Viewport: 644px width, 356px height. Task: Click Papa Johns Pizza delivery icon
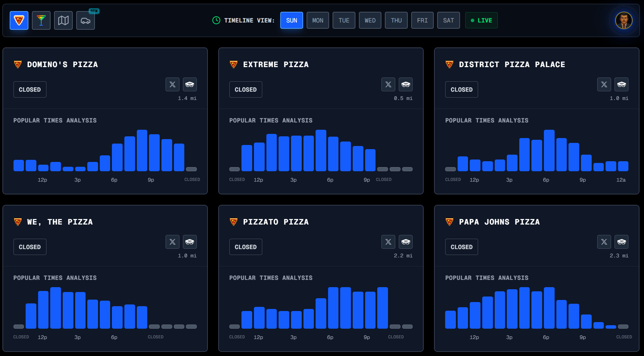tap(621, 242)
